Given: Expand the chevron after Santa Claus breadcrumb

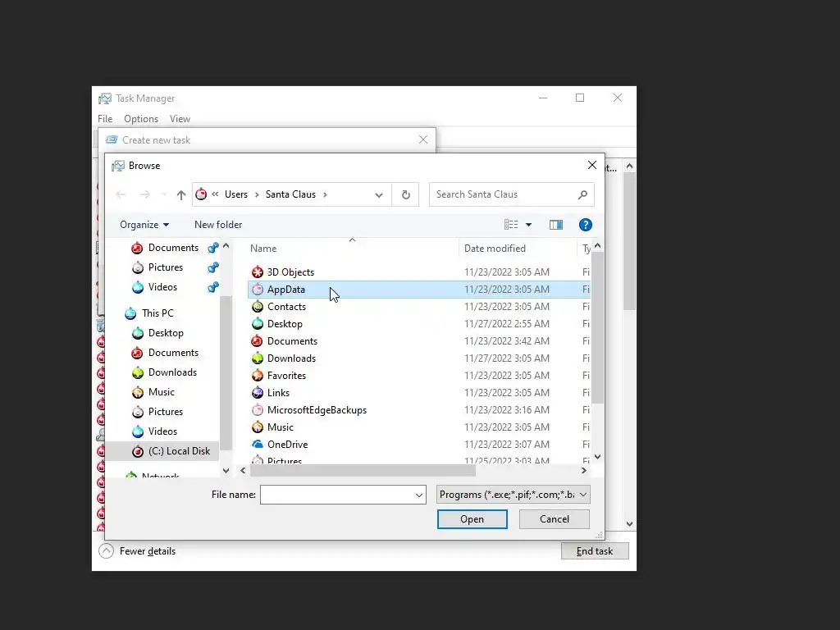Looking at the screenshot, I should tap(325, 194).
